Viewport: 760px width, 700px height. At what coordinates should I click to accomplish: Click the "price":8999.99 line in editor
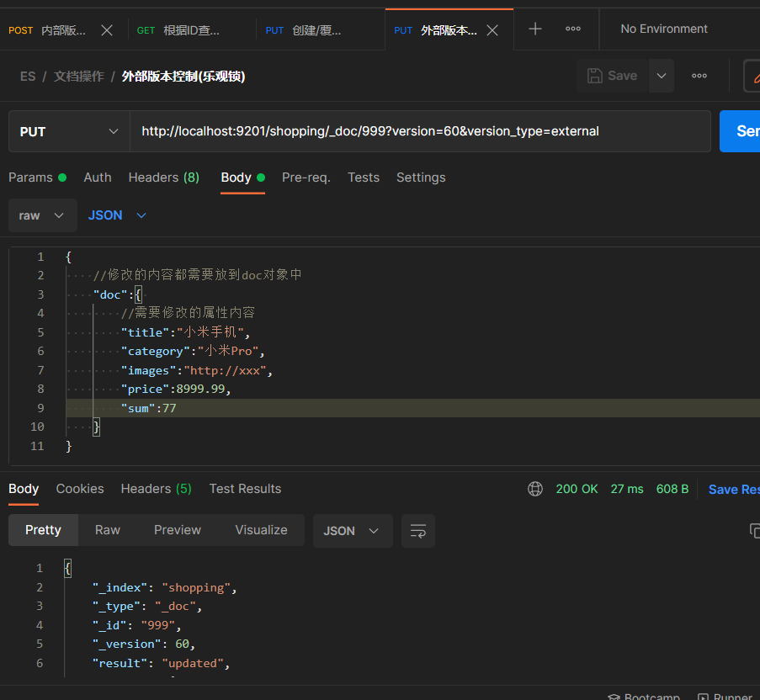point(175,389)
